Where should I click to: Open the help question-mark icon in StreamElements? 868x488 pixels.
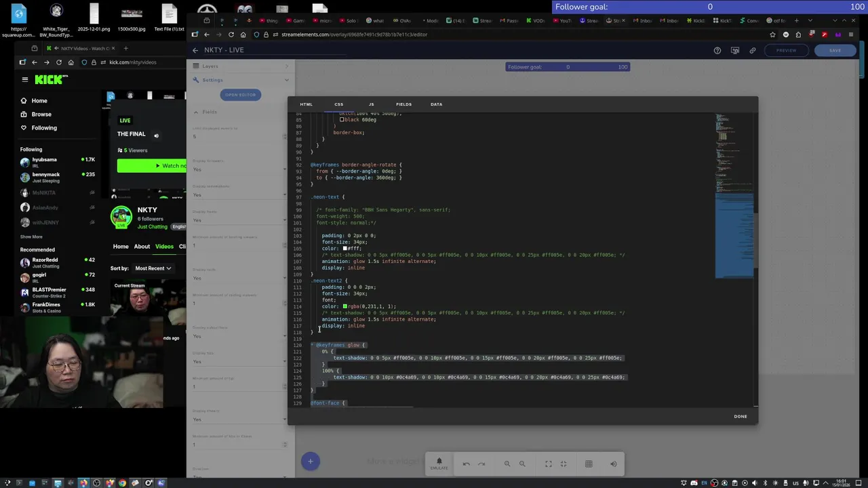point(717,50)
